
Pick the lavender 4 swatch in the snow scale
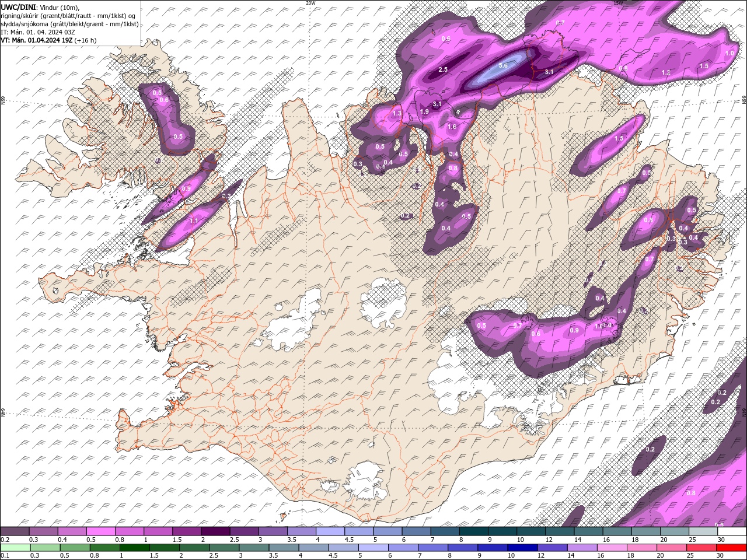click(x=329, y=531)
